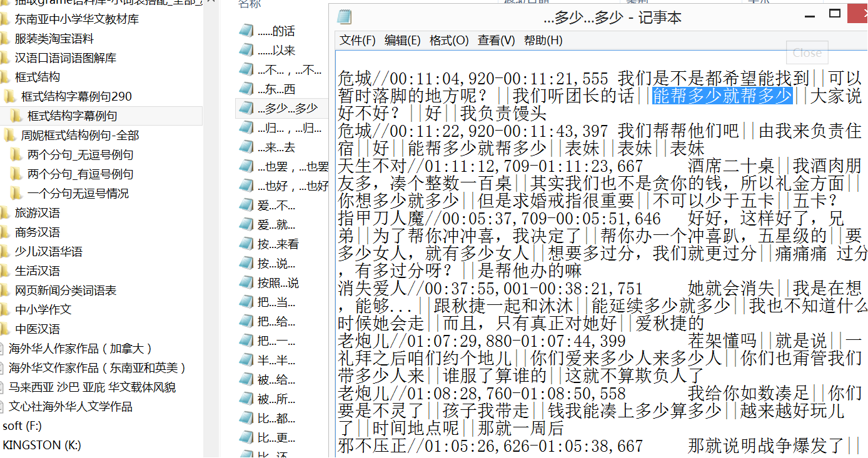Maximize the Notepad window

tap(834, 13)
